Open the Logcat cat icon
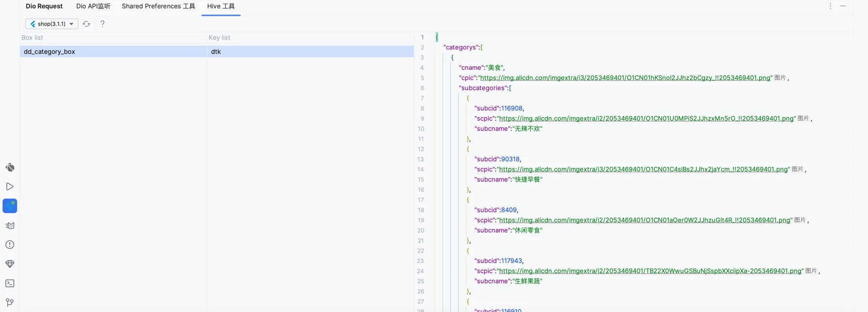 click(10, 225)
